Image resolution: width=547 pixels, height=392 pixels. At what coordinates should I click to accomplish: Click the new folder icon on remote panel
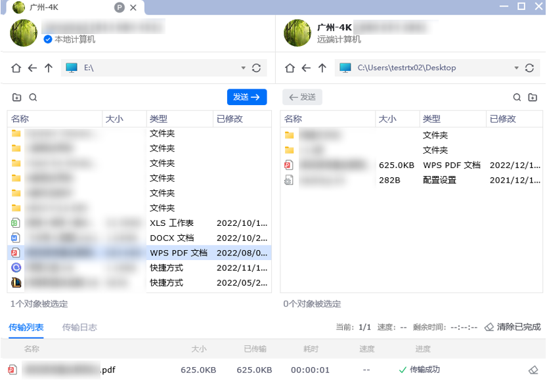tap(533, 97)
